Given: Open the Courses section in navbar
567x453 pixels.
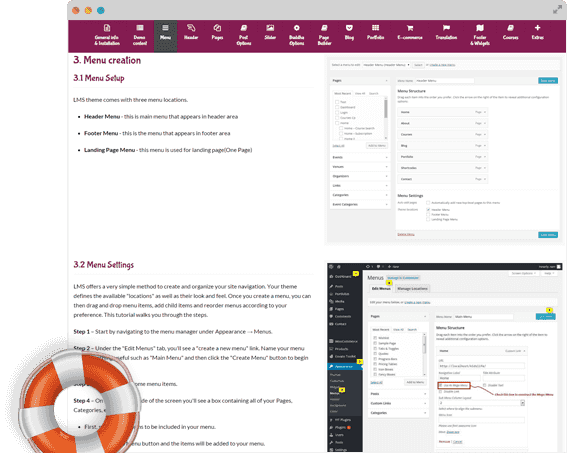Looking at the screenshot, I should pyautogui.click(x=510, y=32).
